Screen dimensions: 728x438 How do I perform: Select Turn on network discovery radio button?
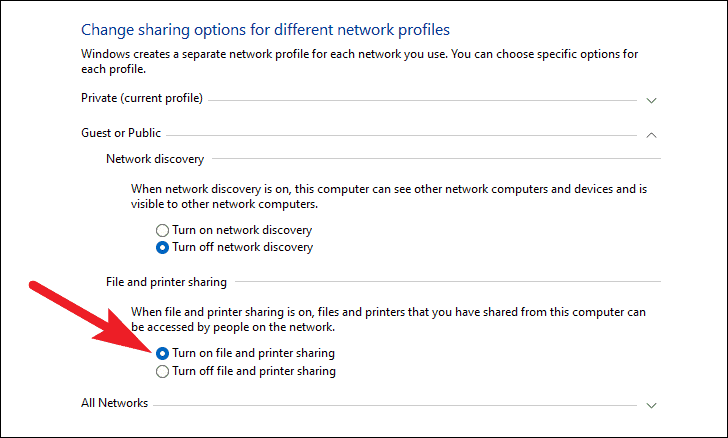(x=164, y=229)
